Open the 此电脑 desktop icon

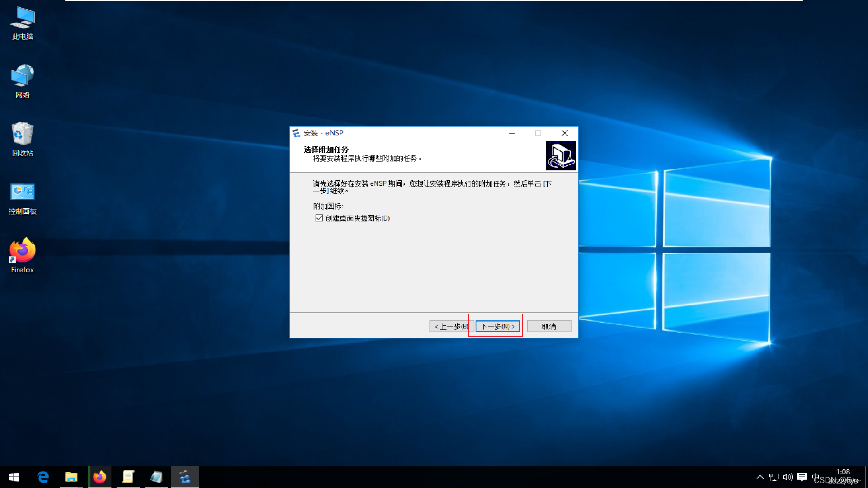(23, 23)
